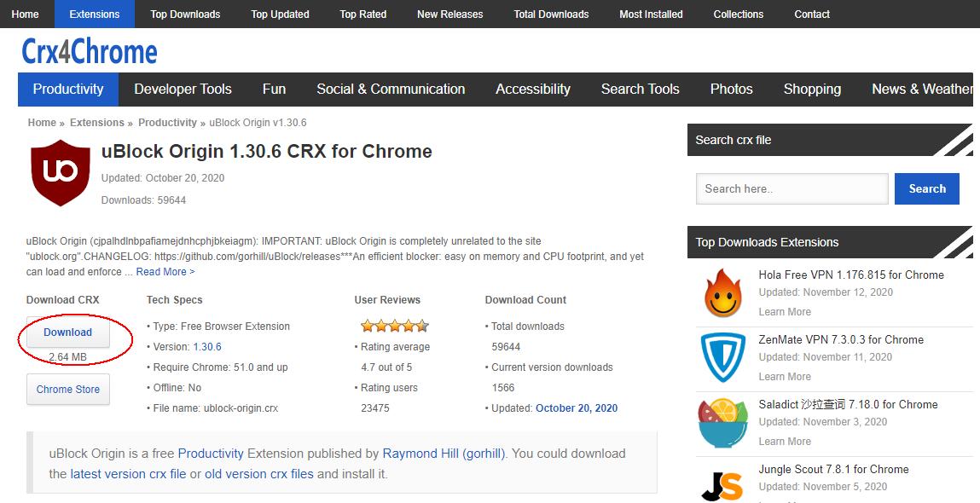Viewport: 980px width, 503px height.
Task: Select the Accessibility category tab
Action: pyautogui.click(x=532, y=90)
